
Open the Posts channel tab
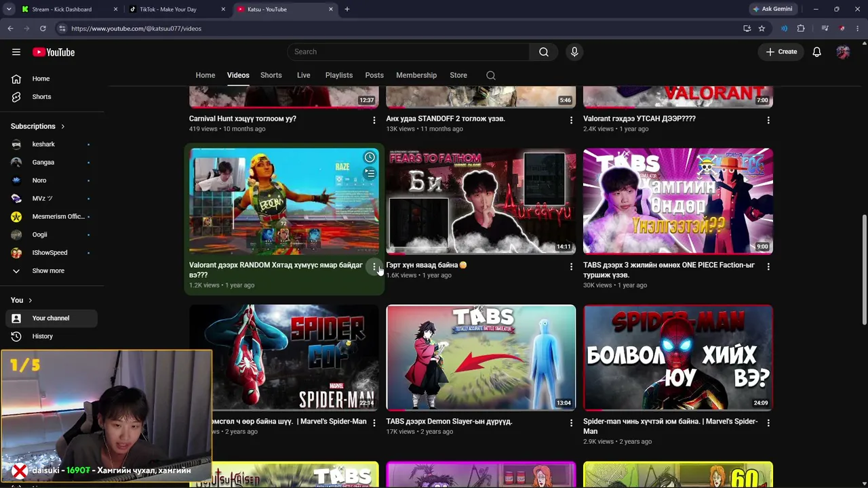click(x=374, y=75)
